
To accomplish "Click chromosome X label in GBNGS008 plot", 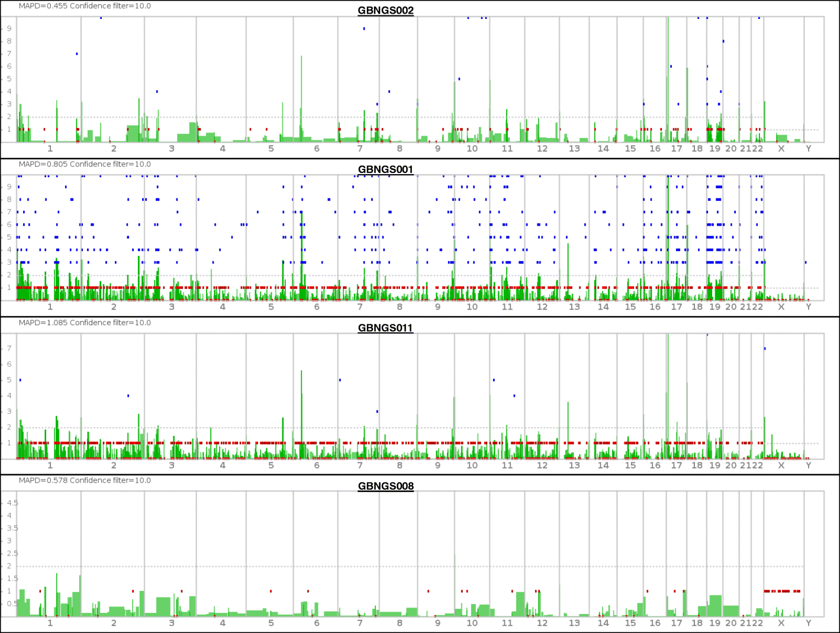I will coord(781,623).
